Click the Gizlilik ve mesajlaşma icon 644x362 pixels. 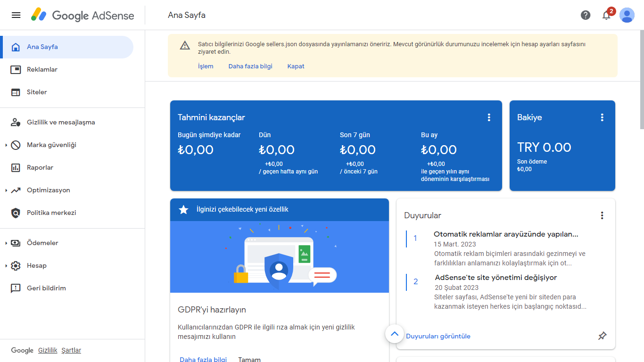pos(16,123)
